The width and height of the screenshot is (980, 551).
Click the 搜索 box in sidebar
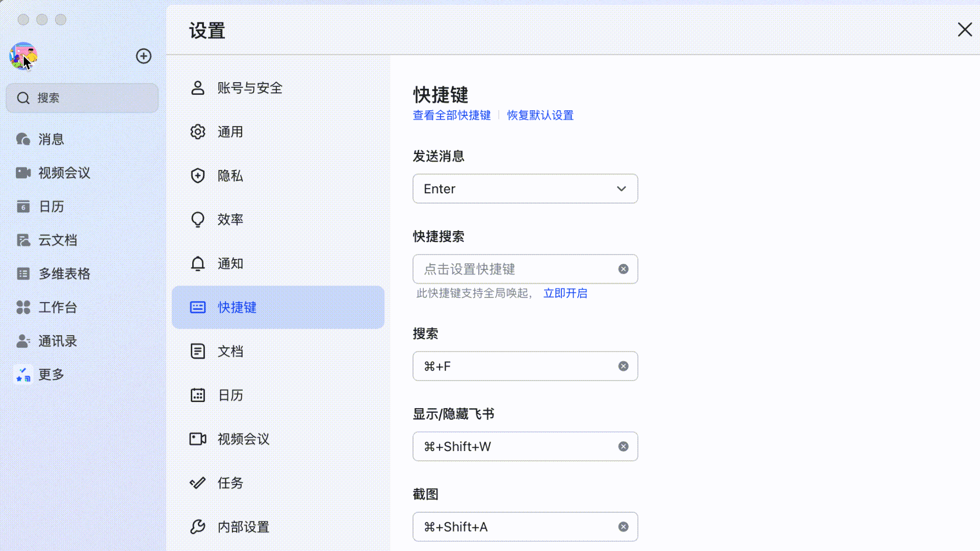(x=82, y=98)
